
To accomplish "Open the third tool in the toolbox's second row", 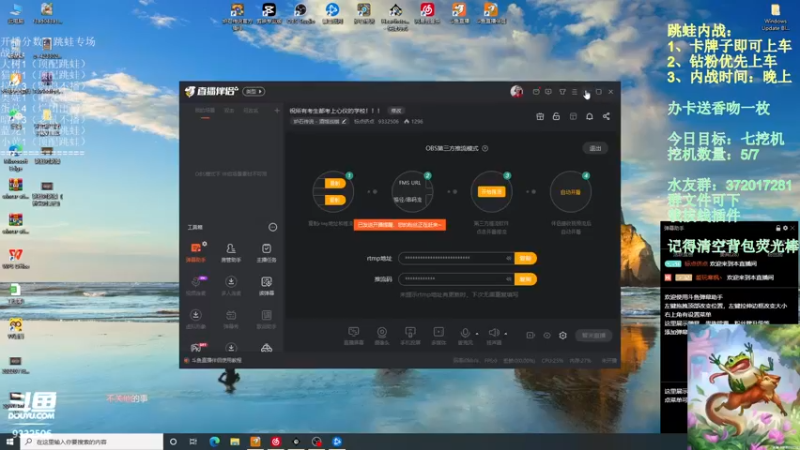I will (x=266, y=286).
